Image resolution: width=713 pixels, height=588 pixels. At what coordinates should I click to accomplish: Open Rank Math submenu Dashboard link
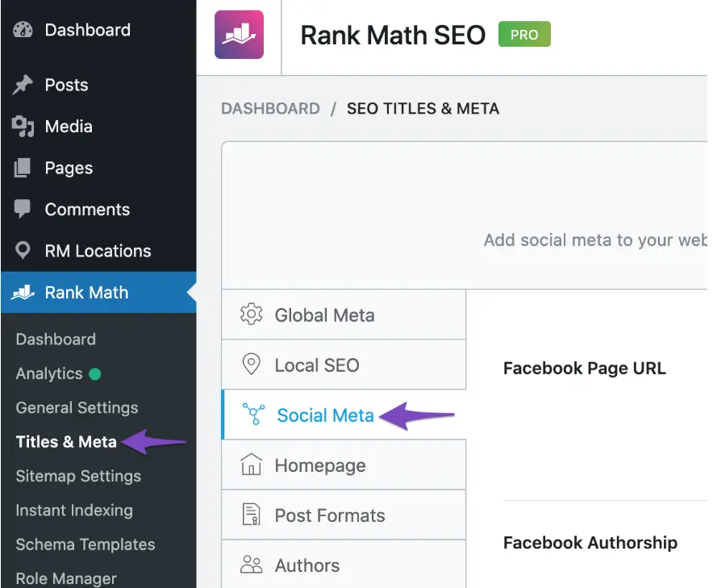coord(56,340)
